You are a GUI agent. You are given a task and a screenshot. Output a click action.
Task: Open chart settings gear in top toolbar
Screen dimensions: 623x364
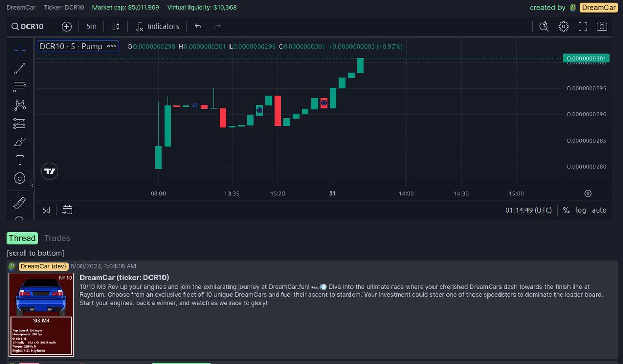[x=564, y=26]
